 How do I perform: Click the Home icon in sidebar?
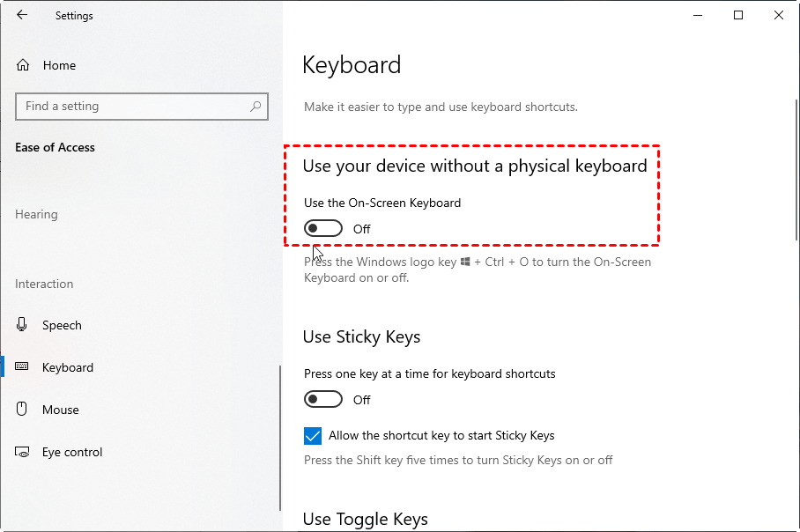(x=23, y=65)
